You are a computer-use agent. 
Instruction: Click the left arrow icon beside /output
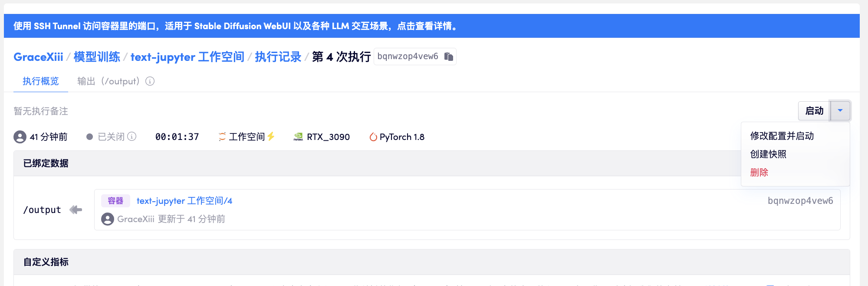(x=76, y=210)
